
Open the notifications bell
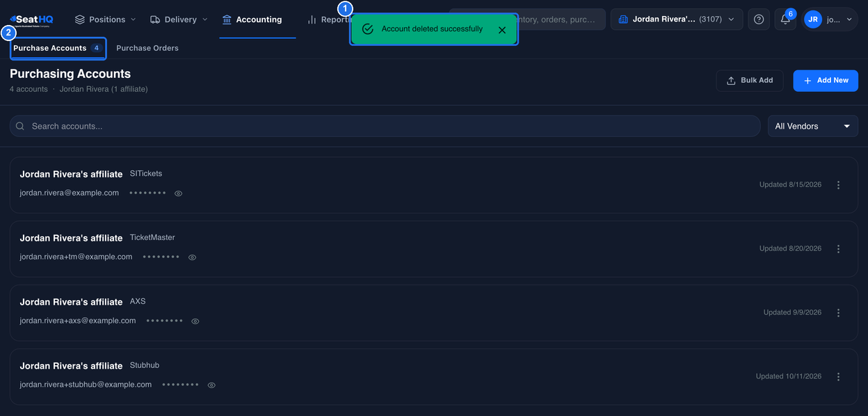[x=785, y=19]
